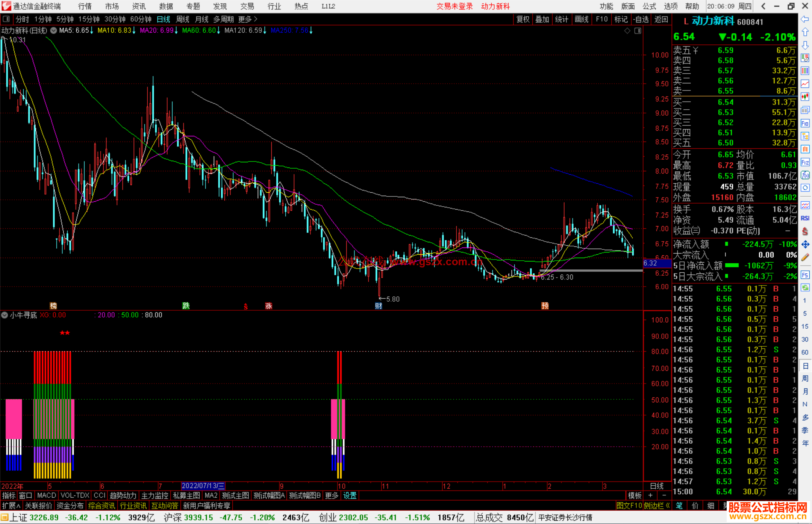Open the 资金分布 link at bottom
Viewport: 812px width, 524px height.
70,506
